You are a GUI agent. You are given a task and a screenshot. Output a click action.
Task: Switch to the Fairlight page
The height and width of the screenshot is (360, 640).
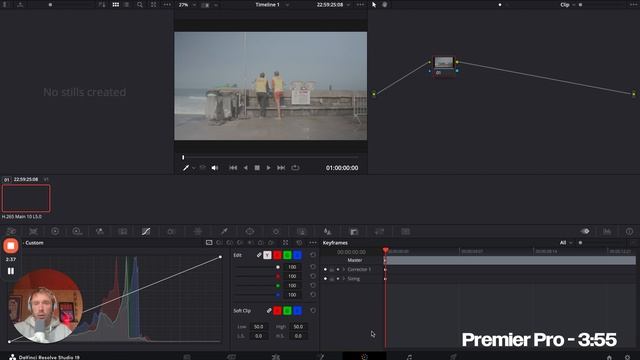point(409,357)
